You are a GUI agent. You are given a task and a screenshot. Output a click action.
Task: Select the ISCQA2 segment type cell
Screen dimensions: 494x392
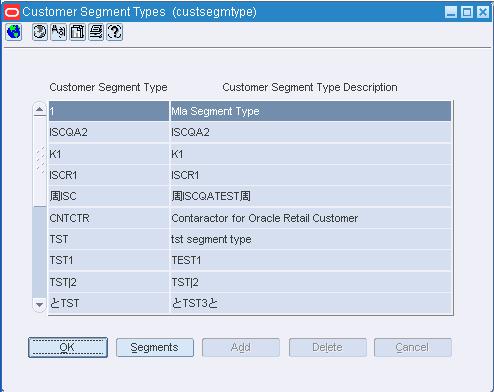(x=109, y=132)
